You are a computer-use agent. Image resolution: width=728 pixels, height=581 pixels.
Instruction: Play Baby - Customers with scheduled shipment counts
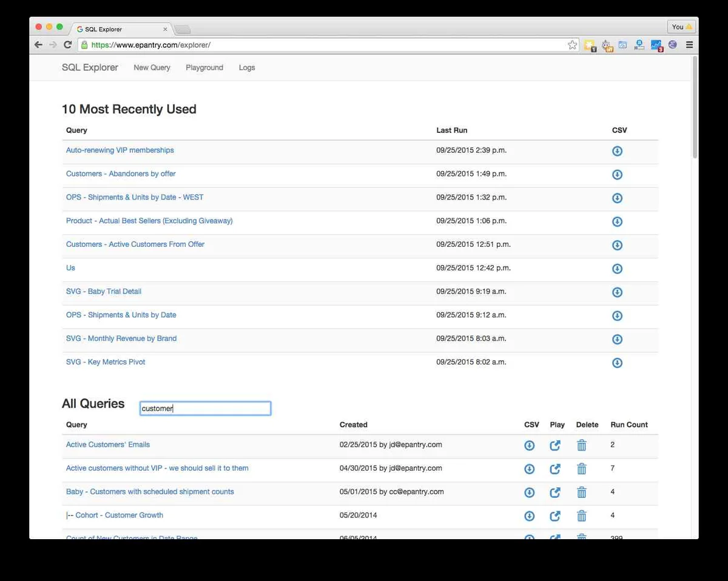[x=555, y=493]
